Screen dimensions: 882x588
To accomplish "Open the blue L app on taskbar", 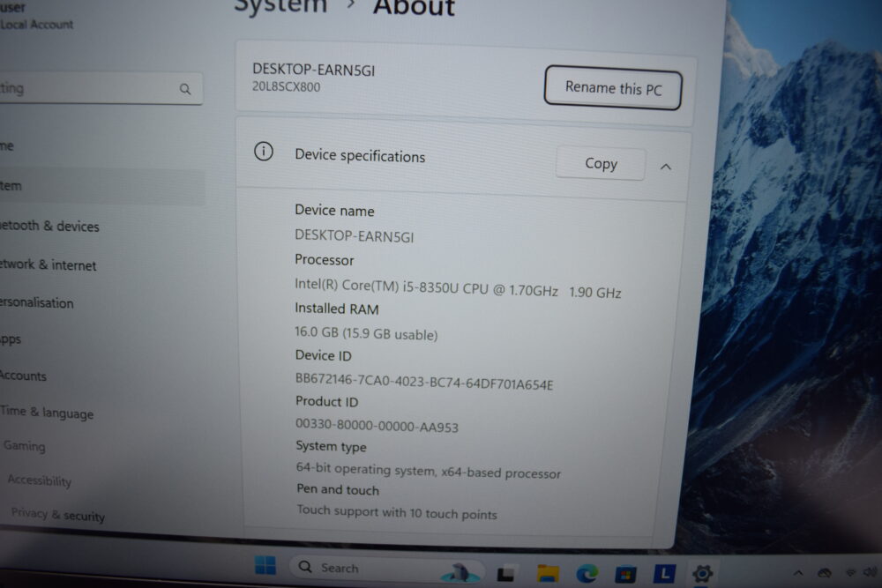I will [664, 573].
